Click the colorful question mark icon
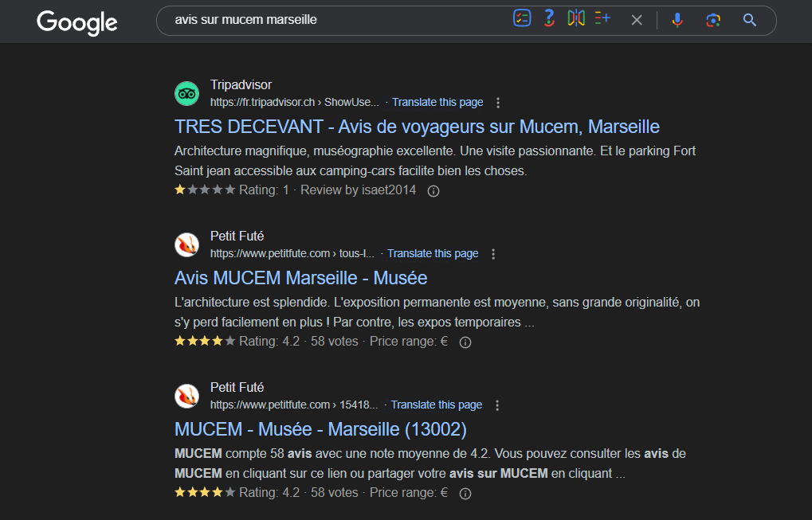Screen dimensions: 812x520 click(548, 19)
